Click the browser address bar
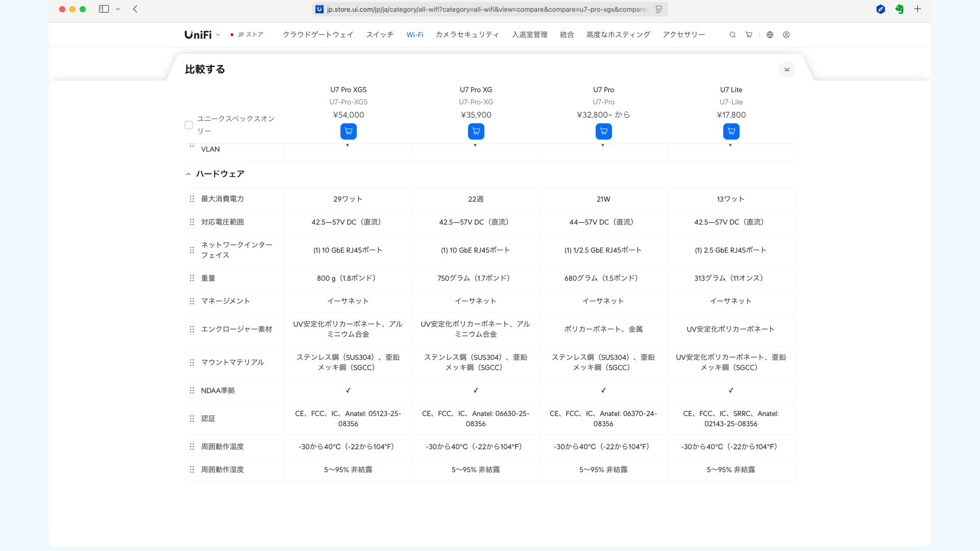Viewport: 980px width, 551px height. 487,9
